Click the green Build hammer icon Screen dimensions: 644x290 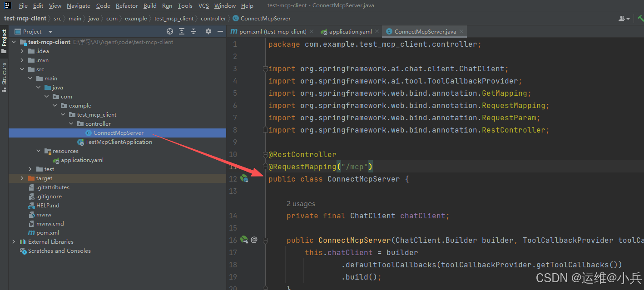(640, 19)
